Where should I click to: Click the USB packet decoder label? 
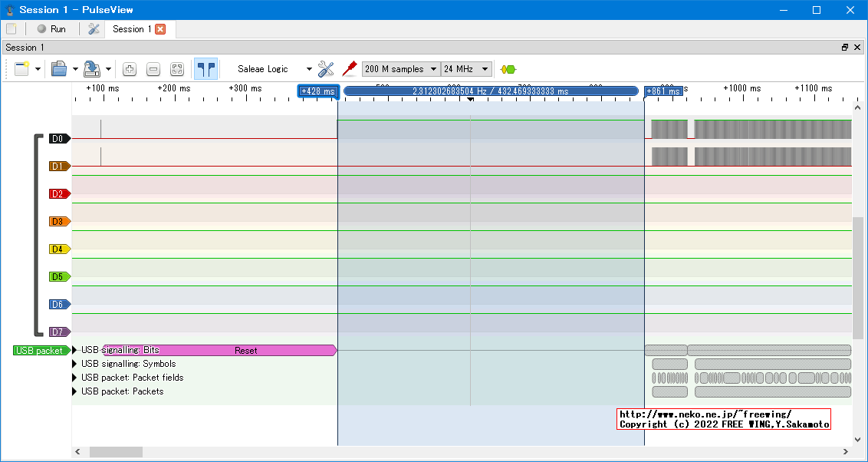[x=39, y=351]
